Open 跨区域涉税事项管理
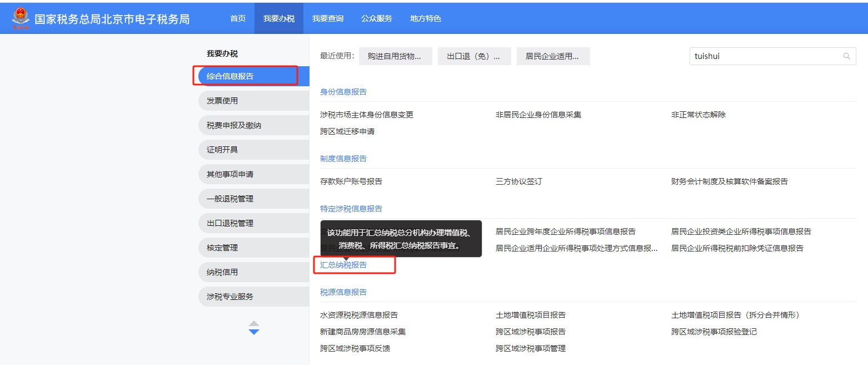 pos(531,348)
